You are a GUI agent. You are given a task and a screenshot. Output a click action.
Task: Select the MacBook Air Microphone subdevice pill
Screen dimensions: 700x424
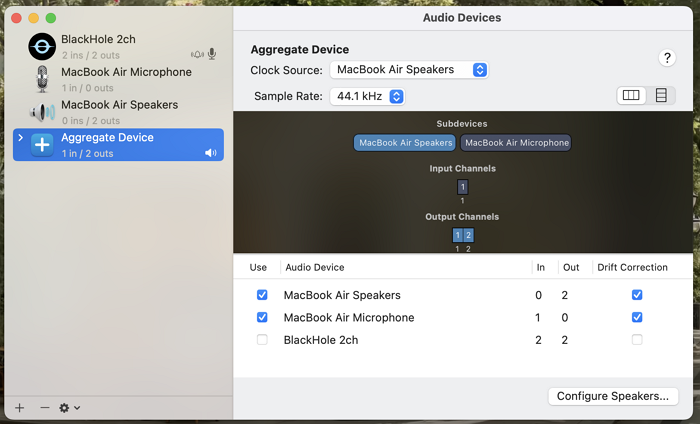516,143
